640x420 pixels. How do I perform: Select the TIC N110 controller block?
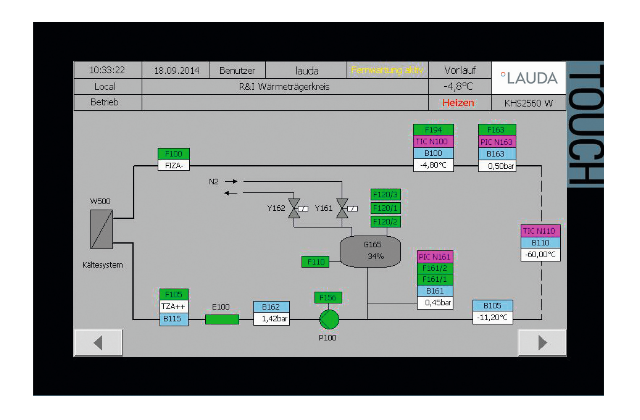tap(539, 231)
